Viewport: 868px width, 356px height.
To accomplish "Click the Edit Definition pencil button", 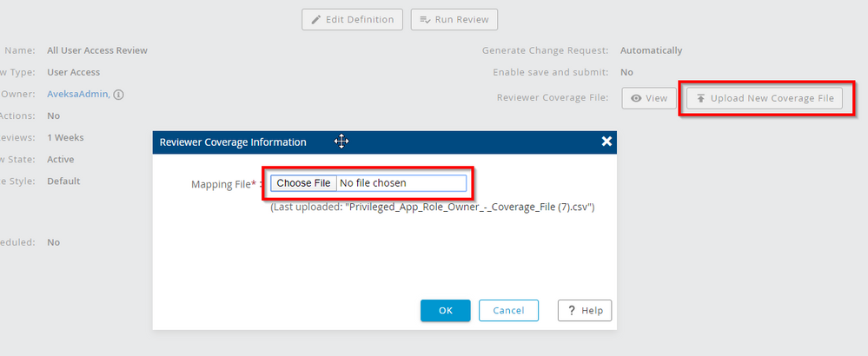I will (x=352, y=19).
